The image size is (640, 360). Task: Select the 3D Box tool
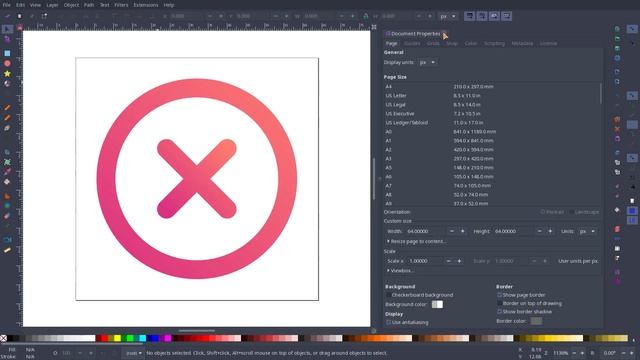tap(7, 84)
